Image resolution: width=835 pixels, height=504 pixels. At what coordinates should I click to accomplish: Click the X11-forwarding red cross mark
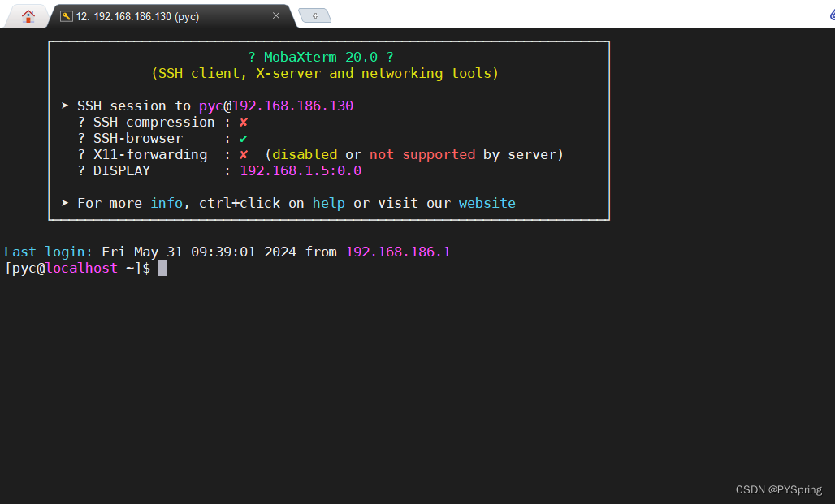[244, 155]
